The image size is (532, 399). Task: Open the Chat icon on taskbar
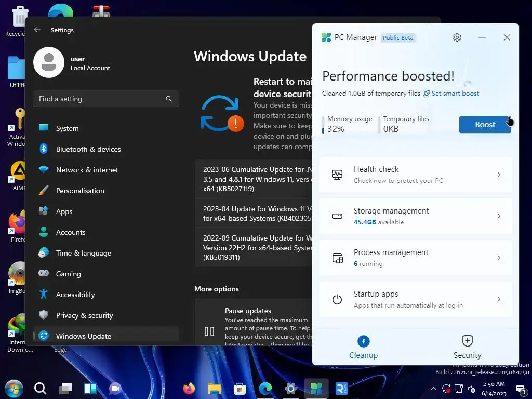click(x=115, y=388)
